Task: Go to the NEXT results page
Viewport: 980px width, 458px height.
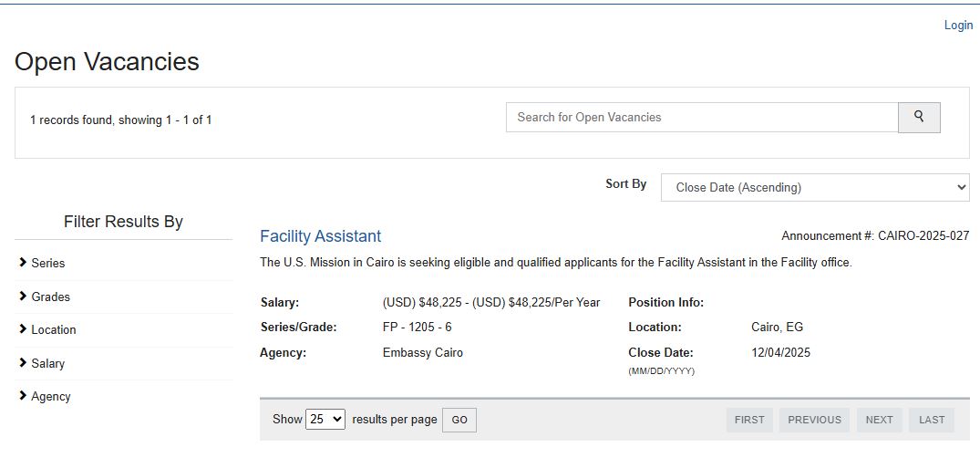Action: 879,420
